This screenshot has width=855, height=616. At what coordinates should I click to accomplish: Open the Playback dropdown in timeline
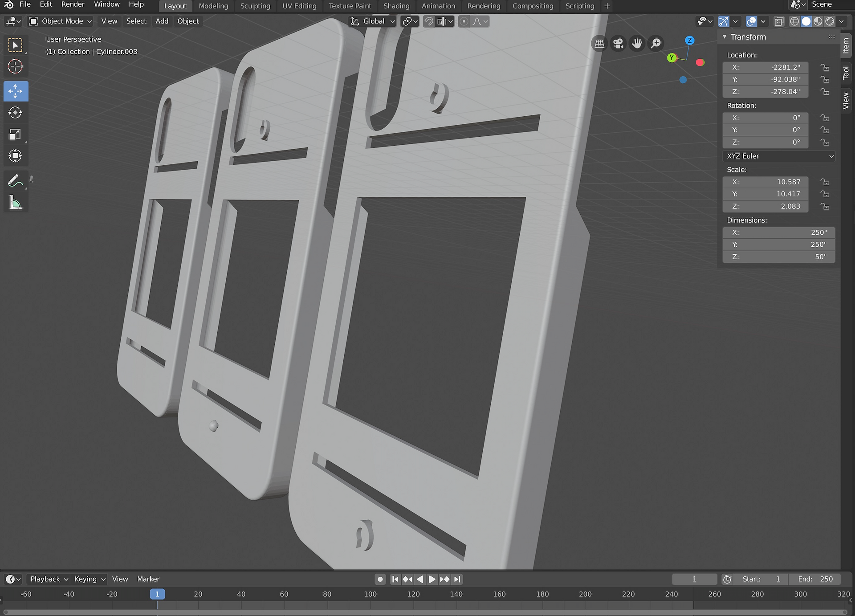[49, 579]
